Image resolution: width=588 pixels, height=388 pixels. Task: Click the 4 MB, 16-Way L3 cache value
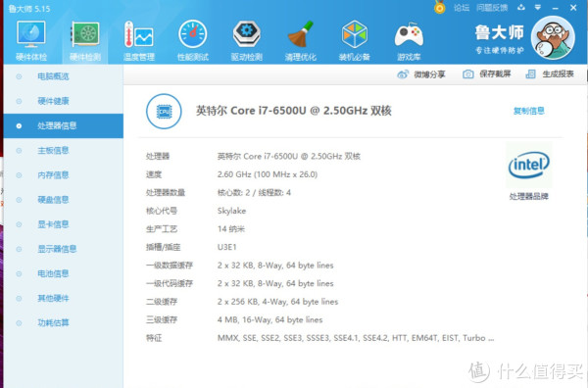(x=270, y=319)
